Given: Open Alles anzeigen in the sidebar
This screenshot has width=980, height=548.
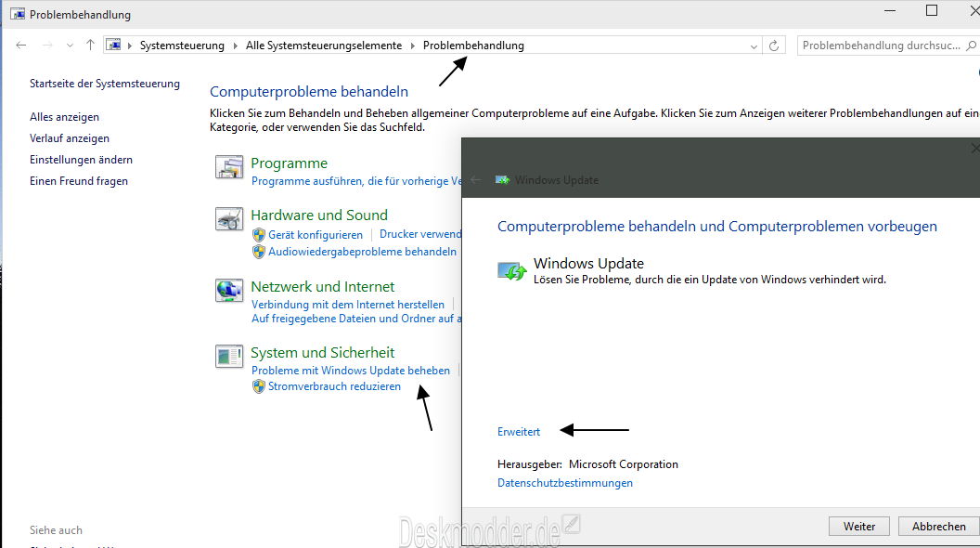Looking at the screenshot, I should [64, 117].
